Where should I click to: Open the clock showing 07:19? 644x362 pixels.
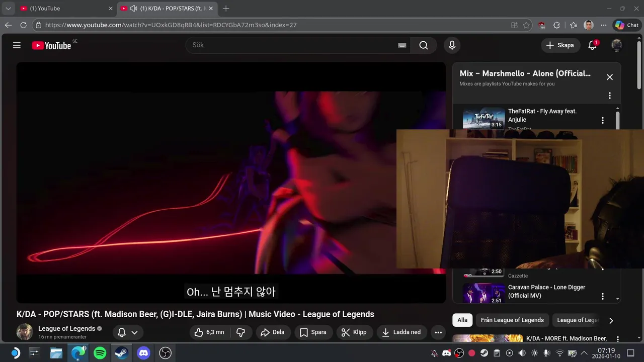click(x=606, y=353)
